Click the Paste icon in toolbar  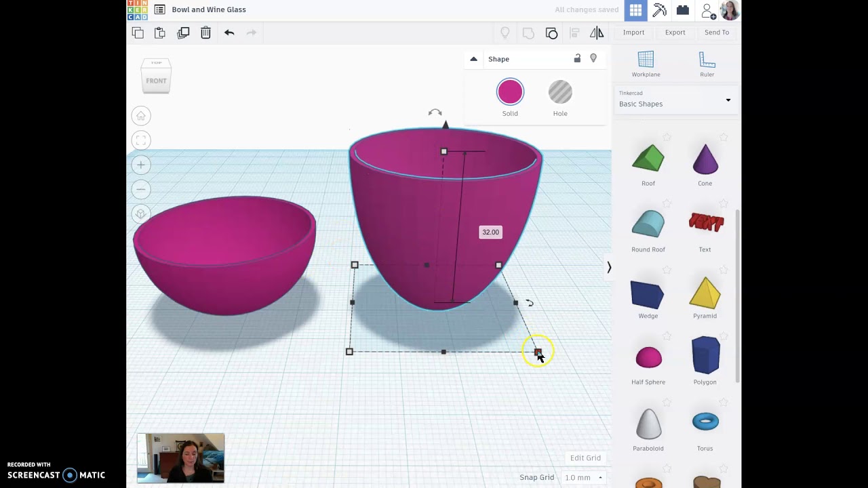click(x=160, y=33)
